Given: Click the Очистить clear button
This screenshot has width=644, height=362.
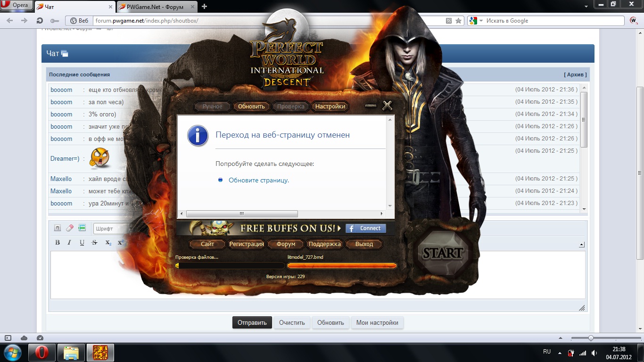Looking at the screenshot, I should tap(292, 322).
